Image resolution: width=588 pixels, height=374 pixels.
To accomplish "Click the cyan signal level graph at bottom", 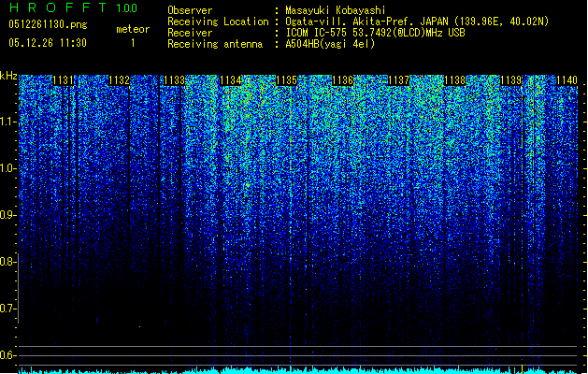I will [x=298, y=370].
